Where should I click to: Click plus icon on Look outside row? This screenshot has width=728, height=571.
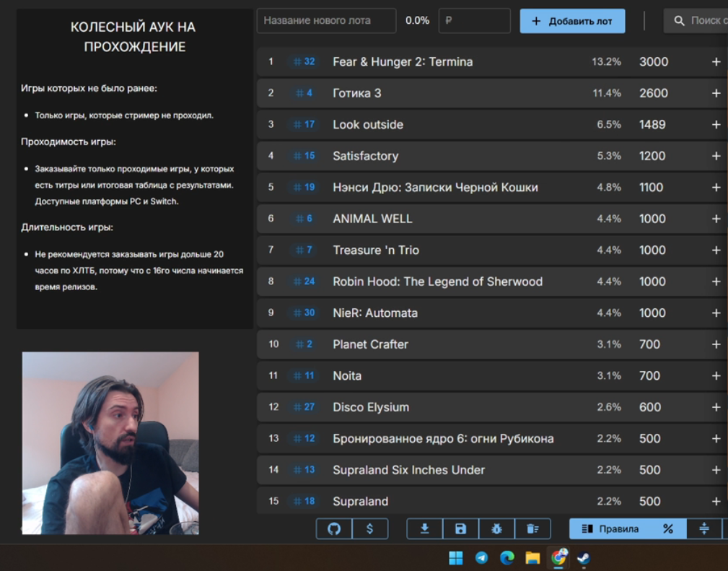pos(716,124)
